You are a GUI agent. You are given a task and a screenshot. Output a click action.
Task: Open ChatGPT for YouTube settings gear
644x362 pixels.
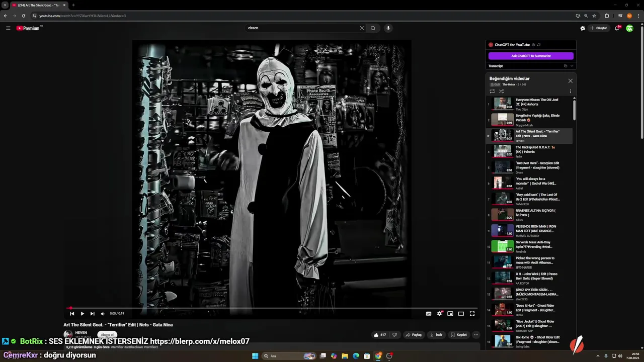(x=533, y=45)
